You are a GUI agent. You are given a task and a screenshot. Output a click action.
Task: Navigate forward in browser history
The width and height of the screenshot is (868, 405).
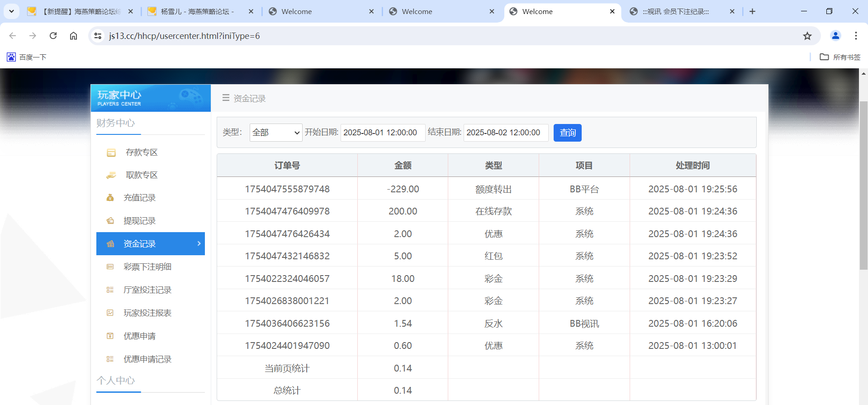33,36
